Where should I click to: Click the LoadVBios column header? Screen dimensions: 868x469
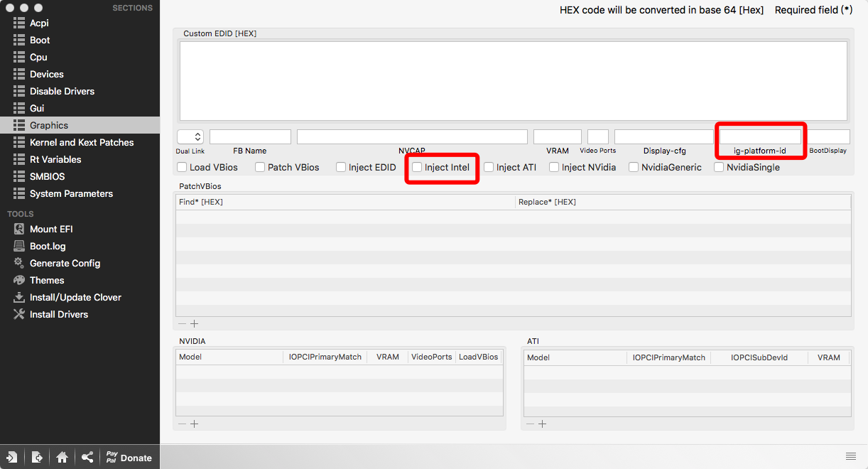pyautogui.click(x=479, y=357)
